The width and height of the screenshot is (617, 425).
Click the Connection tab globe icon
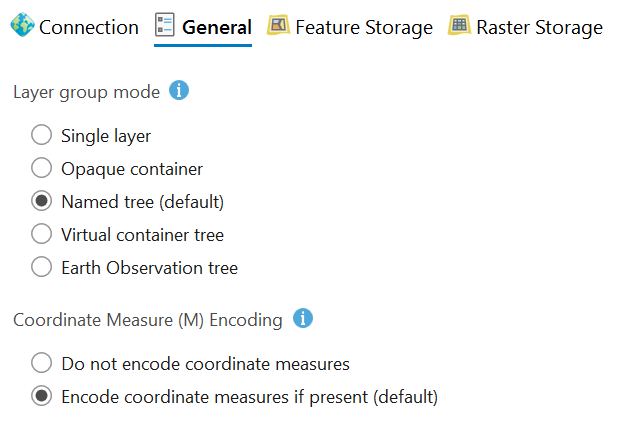[x=21, y=26]
